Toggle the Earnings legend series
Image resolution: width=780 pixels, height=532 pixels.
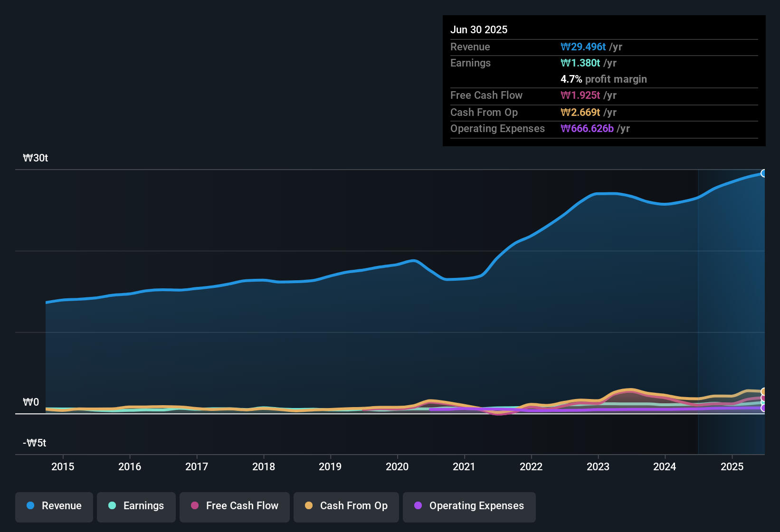(136, 506)
